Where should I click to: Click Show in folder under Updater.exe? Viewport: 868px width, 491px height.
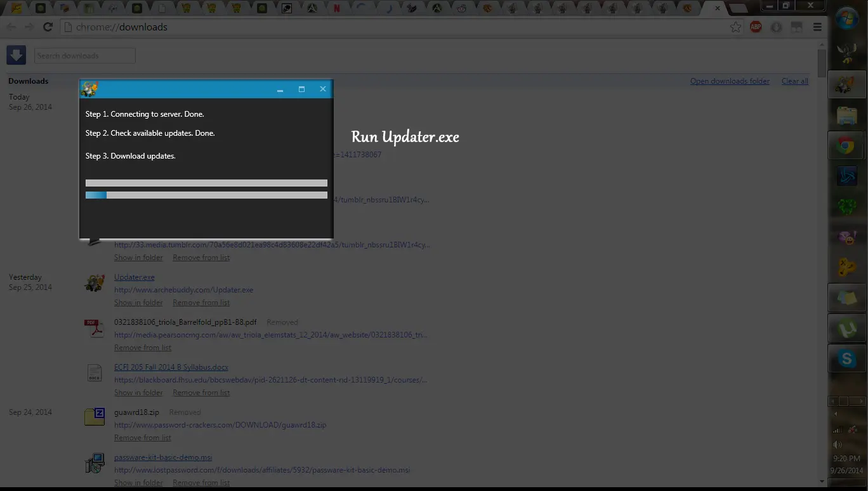pyautogui.click(x=138, y=303)
